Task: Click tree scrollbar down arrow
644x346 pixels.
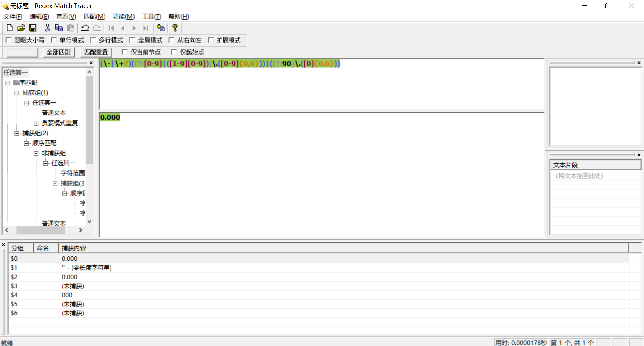Action: tap(89, 221)
